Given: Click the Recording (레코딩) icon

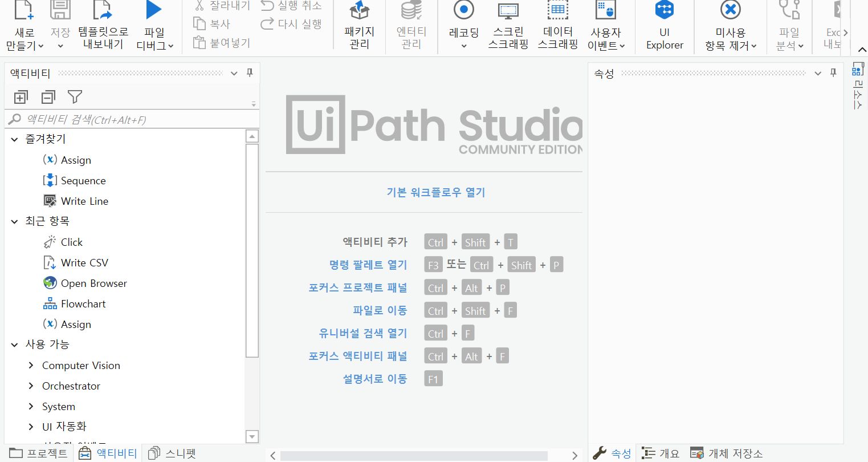Looking at the screenshot, I should 464,10.
